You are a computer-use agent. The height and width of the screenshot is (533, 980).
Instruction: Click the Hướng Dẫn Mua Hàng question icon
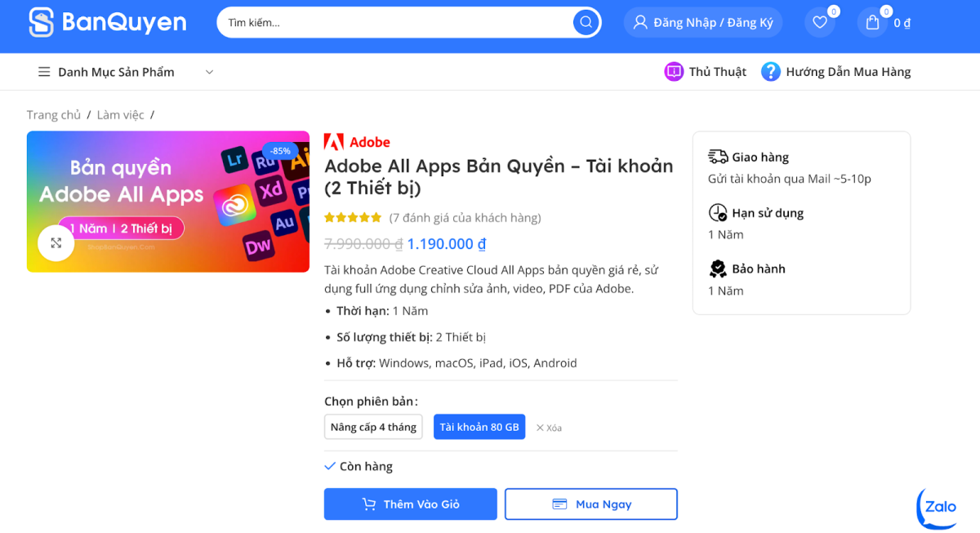[770, 72]
